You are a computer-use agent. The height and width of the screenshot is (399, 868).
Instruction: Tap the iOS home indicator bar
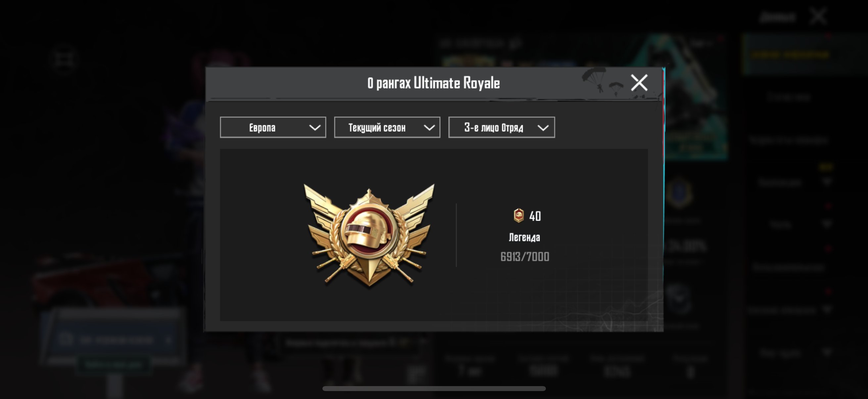(434, 388)
